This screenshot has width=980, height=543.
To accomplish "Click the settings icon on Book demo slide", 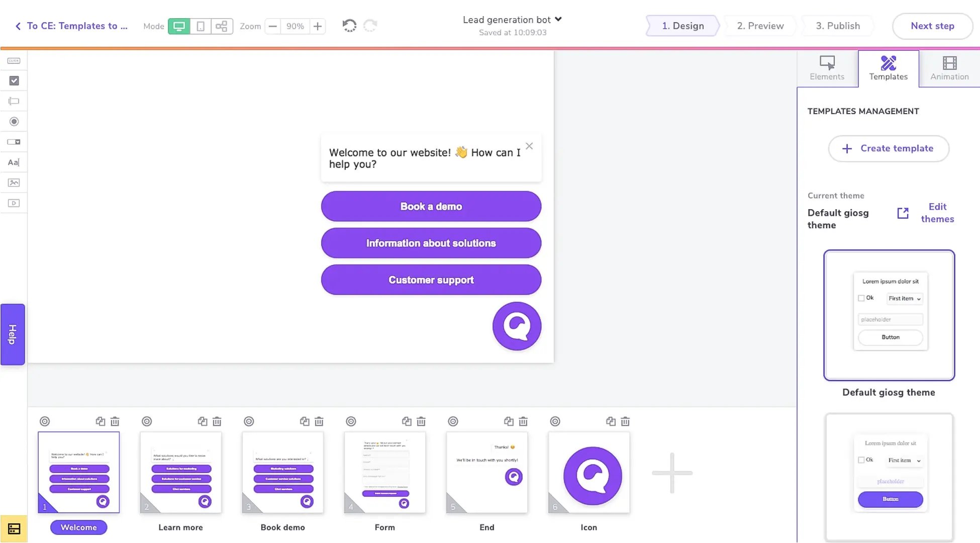I will tap(248, 421).
